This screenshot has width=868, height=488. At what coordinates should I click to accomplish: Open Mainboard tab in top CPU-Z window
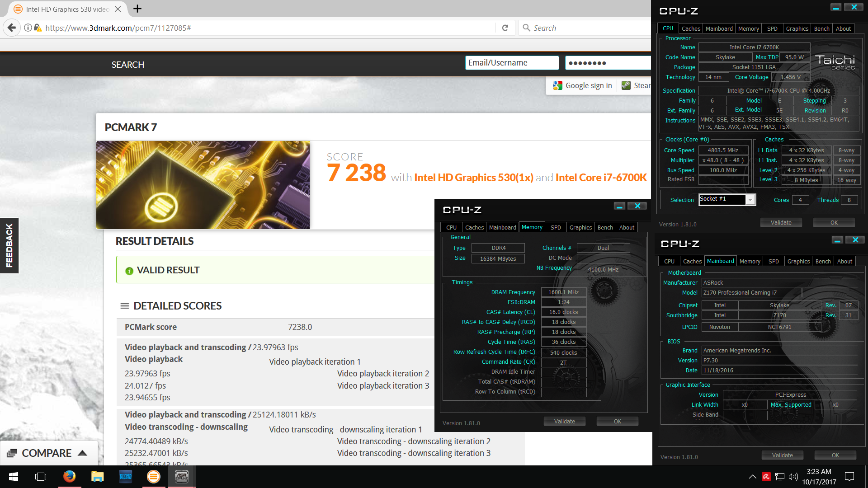coord(719,28)
